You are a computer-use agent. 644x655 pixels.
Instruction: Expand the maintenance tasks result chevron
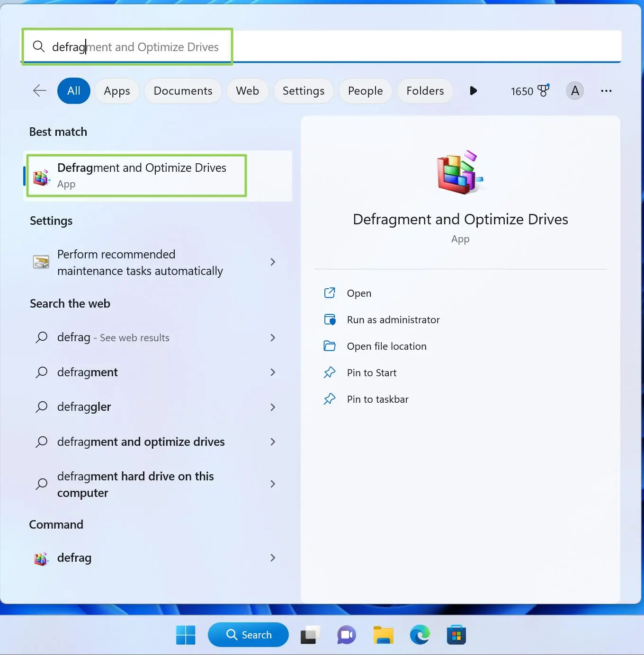[273, 262]
